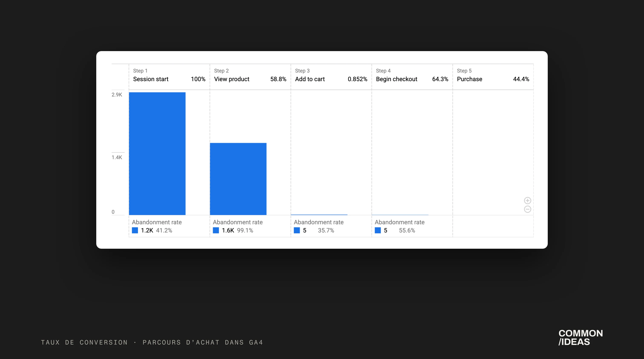Screen dimensions: 644x359
Task: Select the Begin checkout step header
Action: [412, 77]
